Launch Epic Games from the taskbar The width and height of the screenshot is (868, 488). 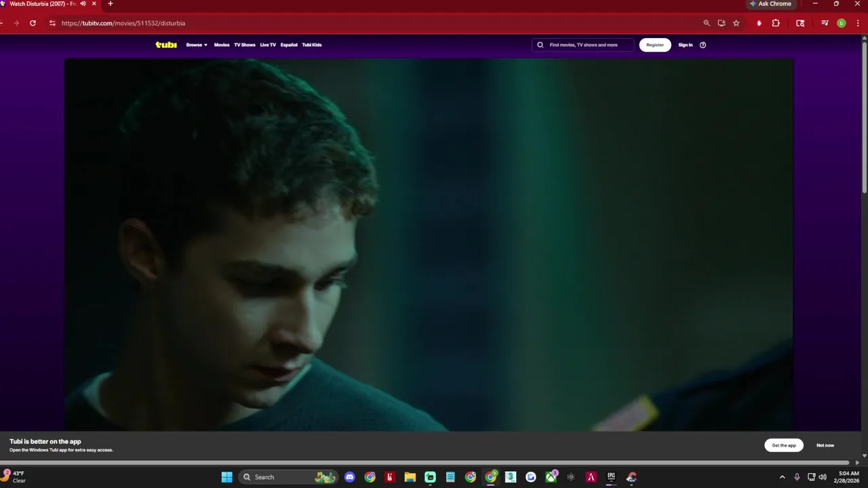click(611, 477)
